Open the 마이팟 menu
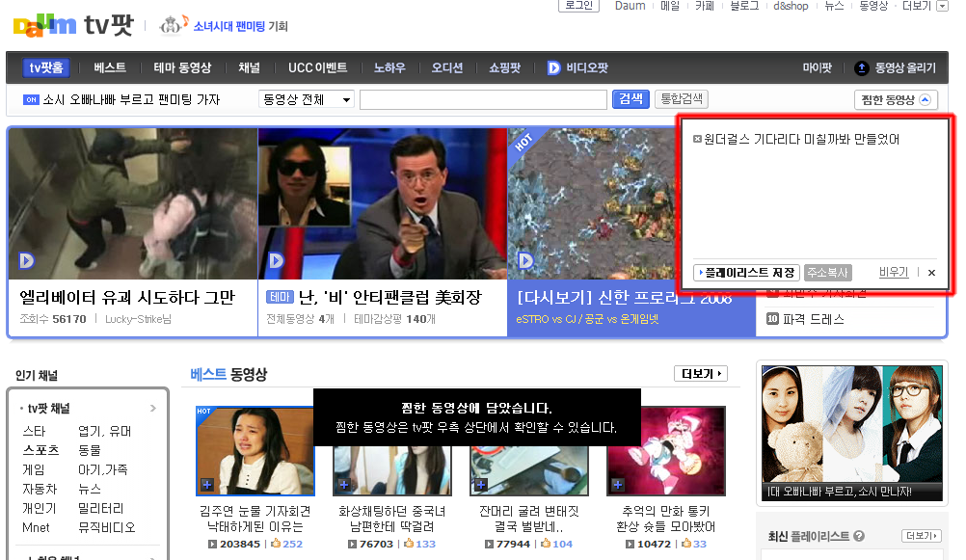This screenshot has height=560, width=966. point(817,67)
